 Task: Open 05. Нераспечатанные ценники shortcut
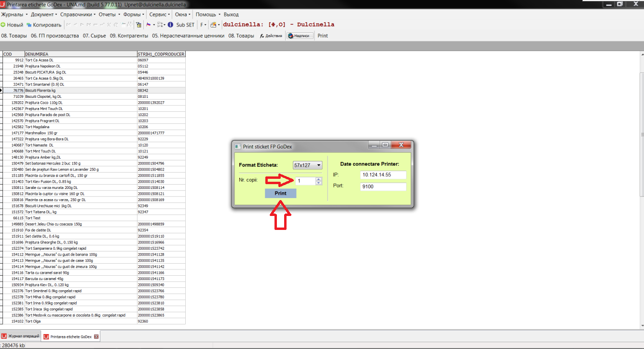[x=189, y=36]
